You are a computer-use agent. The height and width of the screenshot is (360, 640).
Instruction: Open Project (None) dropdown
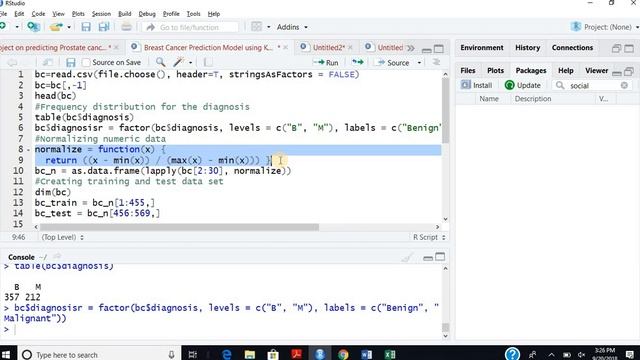click(x=604, y=27)
